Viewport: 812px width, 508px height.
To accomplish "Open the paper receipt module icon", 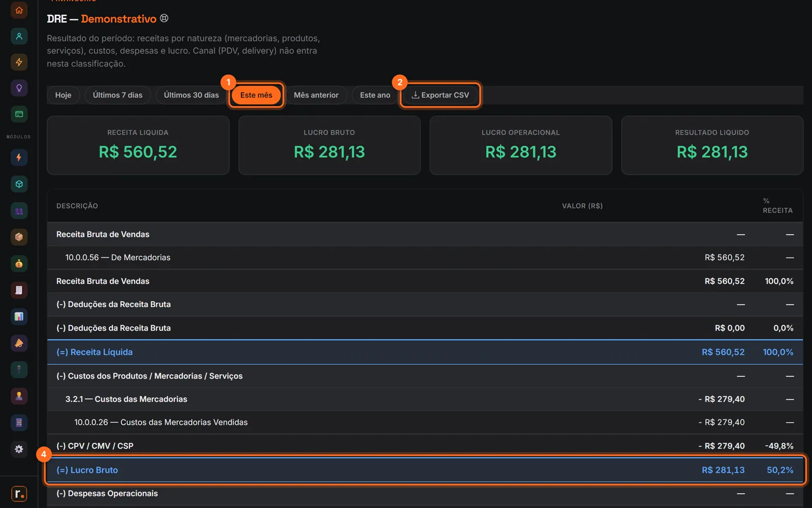I will 19,290.
